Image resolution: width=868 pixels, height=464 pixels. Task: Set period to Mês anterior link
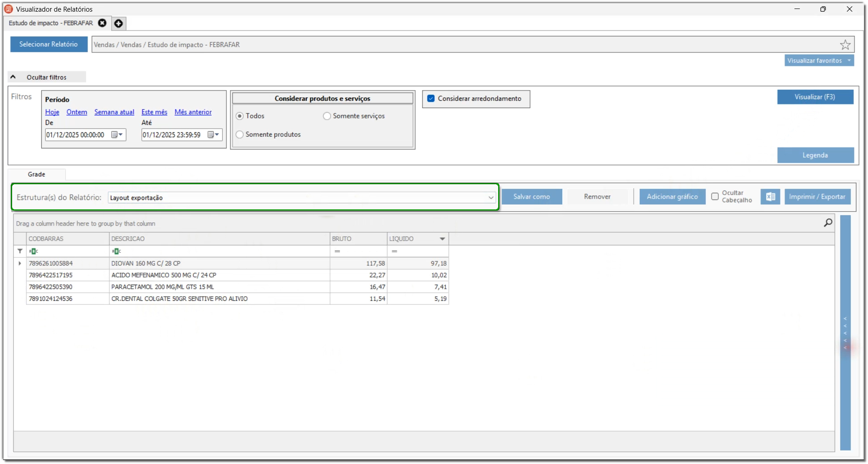point(193,112)
